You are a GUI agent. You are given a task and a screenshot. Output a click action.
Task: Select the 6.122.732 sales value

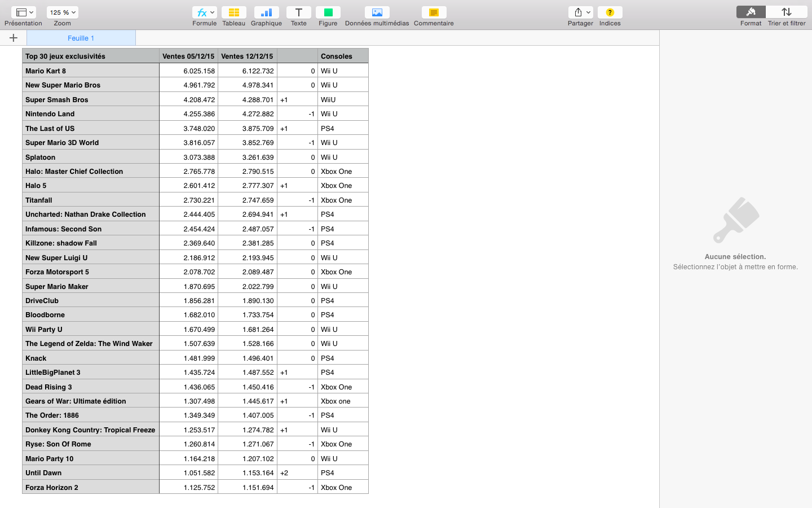[x=248, y=71]
